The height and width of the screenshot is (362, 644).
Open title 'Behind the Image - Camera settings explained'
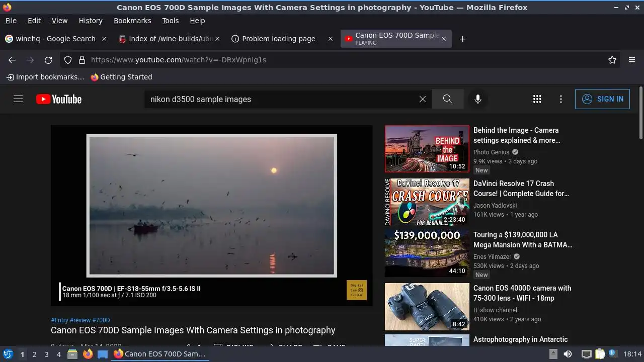[x=517, y=135]
